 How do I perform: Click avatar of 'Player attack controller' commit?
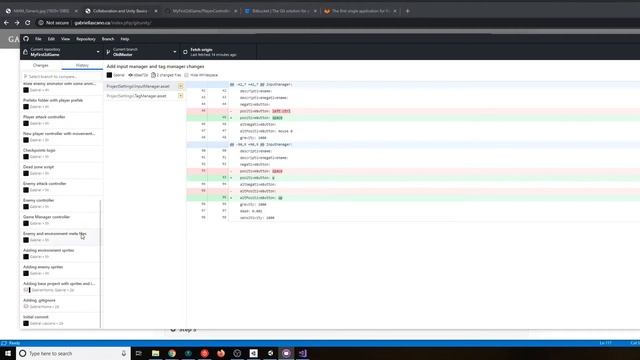(x=26, y=123)
